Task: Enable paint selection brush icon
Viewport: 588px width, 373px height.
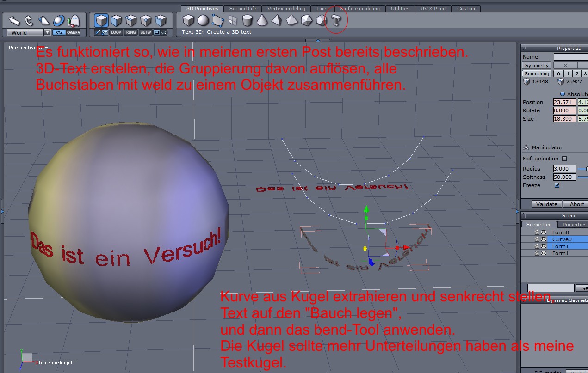Action: click(x=98, y=32)
